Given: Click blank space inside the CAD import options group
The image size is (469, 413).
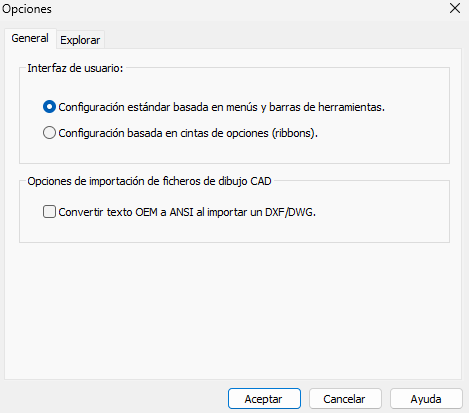Looking at the screenshot, I should 233,230.
